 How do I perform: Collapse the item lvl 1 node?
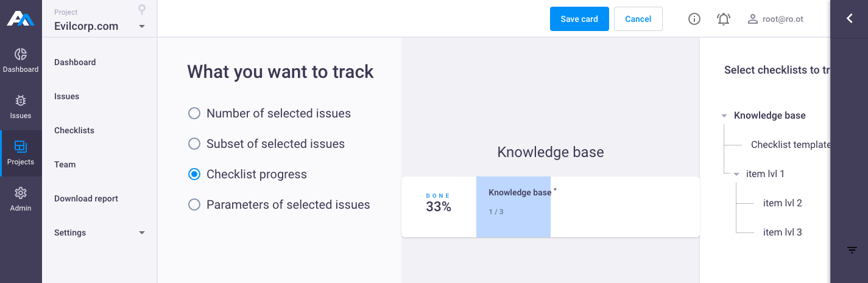coord(736,174)
